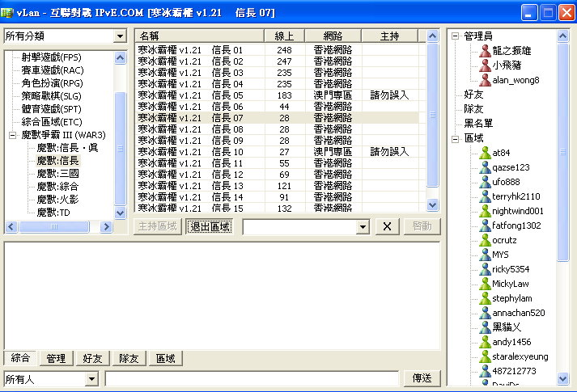Select the 魔獸:三國 tree item
Viewport: 577px width, 392px height.
point(57,174)
